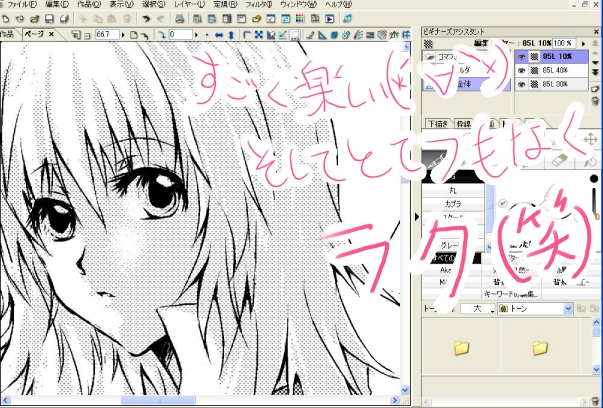603x408 pixels.
Task: Click the Save floppy disk icon
Action: [49, 18]
